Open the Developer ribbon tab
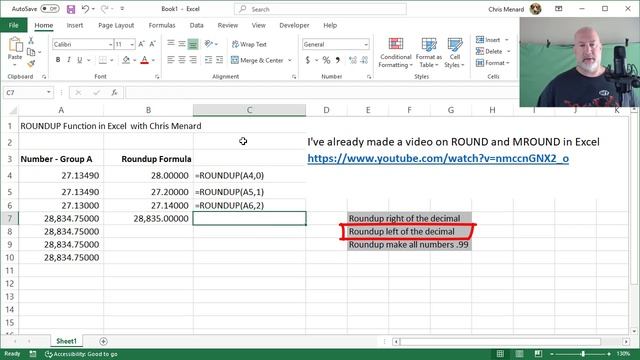 coord(294,25)
